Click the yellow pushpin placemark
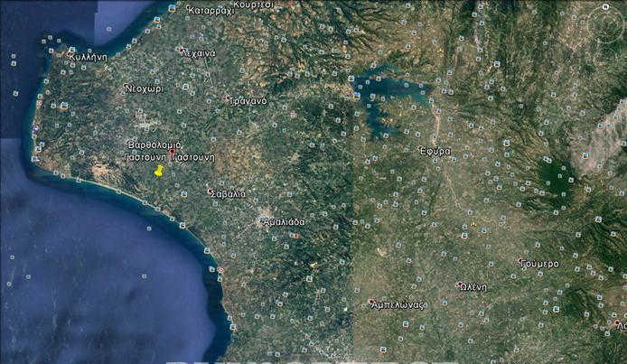Screen dimensions: 627x364 [158, 171]
